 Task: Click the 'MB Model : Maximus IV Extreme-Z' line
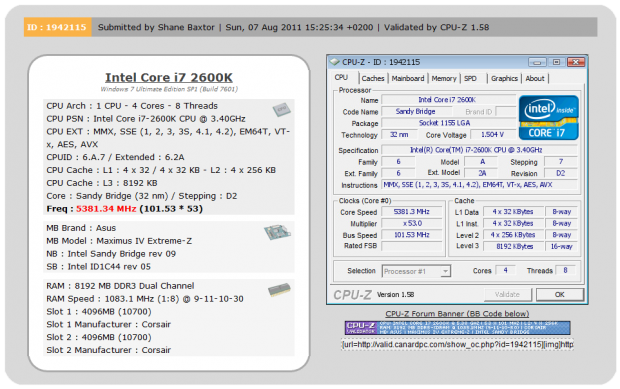[x=119, y=241]
